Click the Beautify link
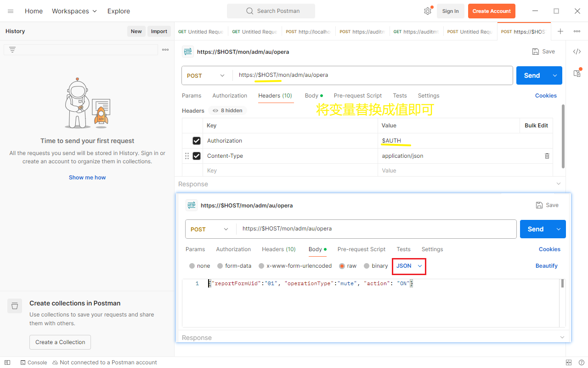 coord(547,266)
